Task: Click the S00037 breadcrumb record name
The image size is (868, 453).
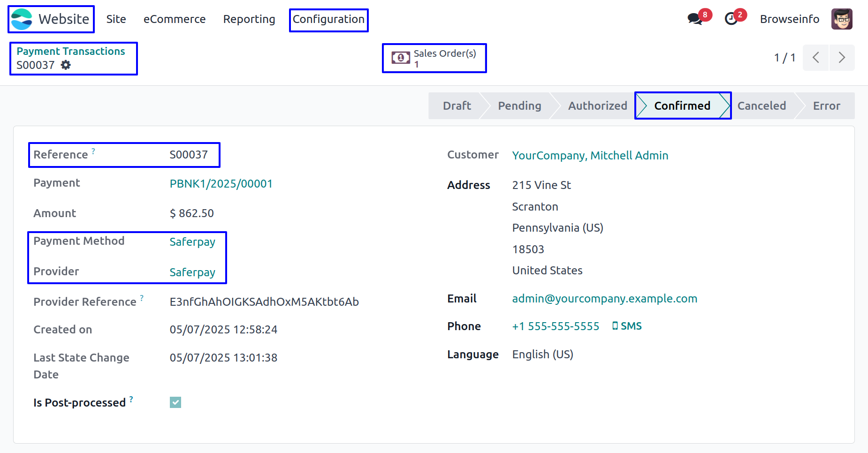Action: 36,65
